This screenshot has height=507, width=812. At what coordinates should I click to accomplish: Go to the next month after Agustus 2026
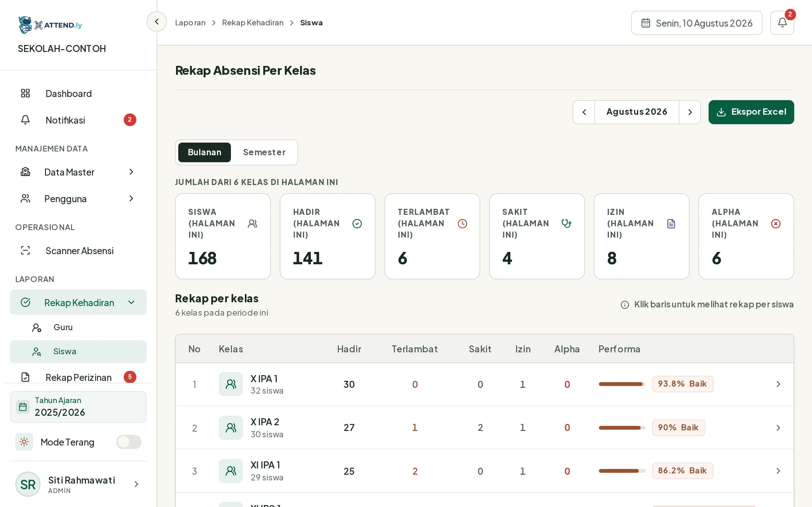click(690, 112)
